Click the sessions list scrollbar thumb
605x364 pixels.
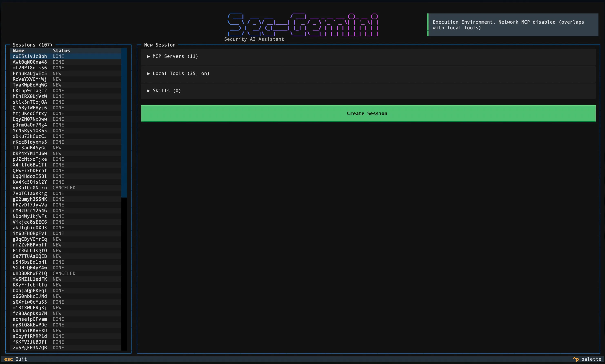[124, 123]
